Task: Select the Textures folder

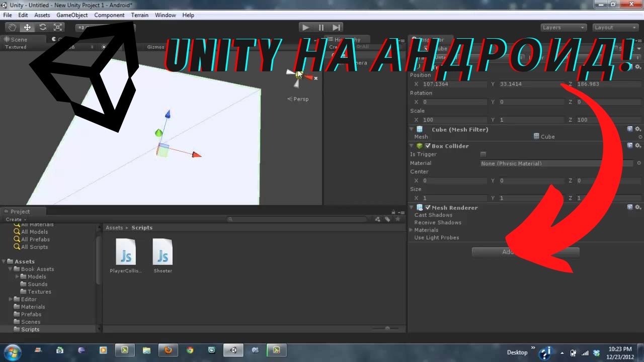Action: (39, 292)
